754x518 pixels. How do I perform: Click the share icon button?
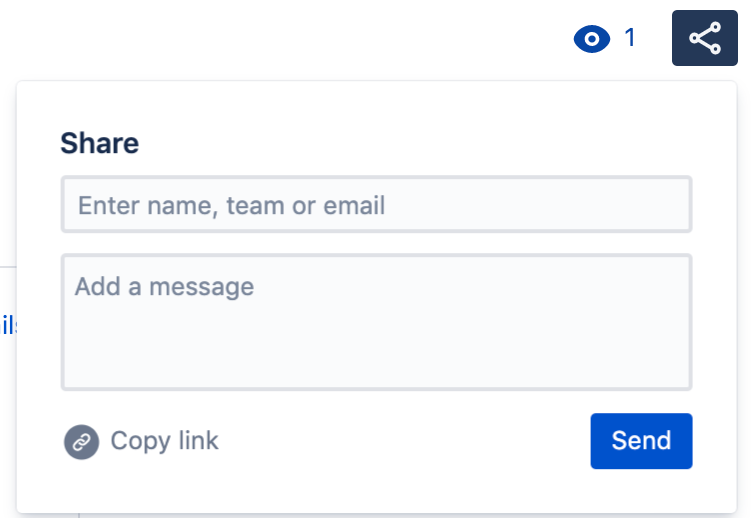(705, 39)
